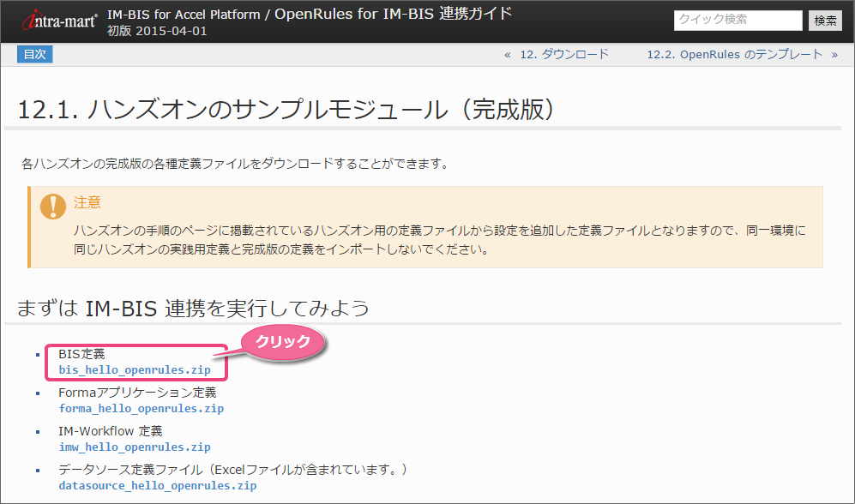The height and width of the screenshot is (504, 855).
Task: Download forma_hello_openrules.zip
Action: point(141,409)
